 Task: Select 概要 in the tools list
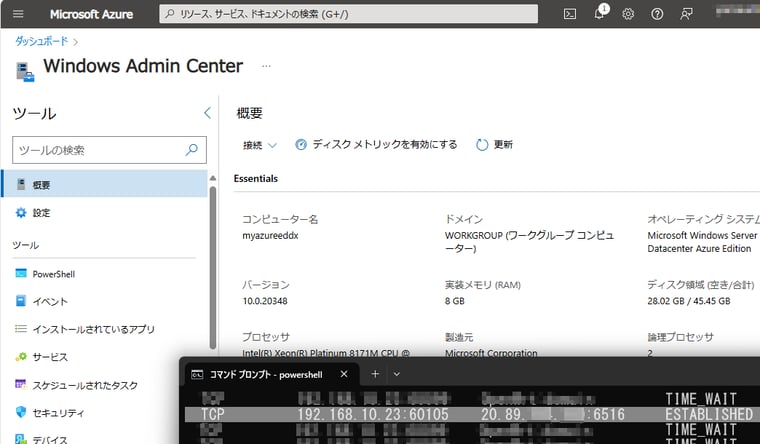pos(104,184)
